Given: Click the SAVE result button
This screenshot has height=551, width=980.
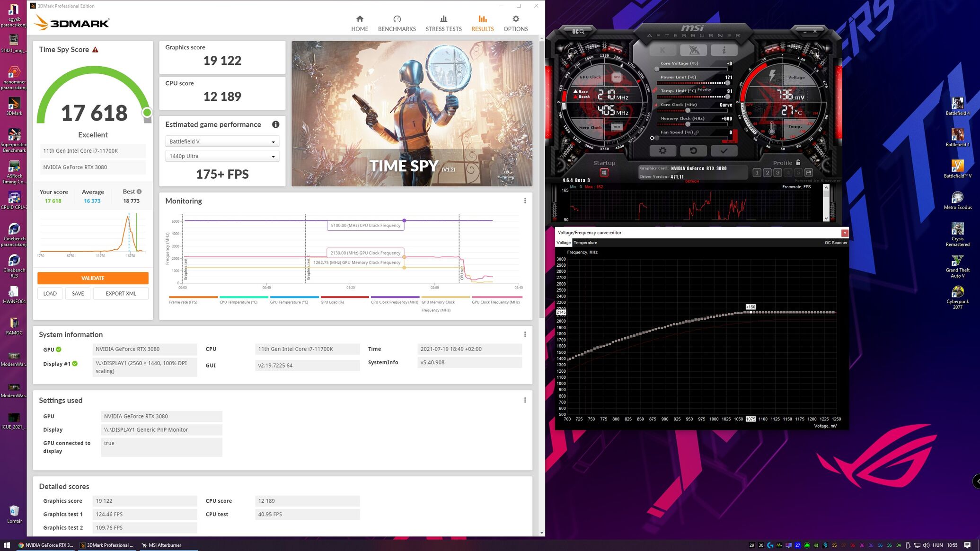Looking at the screenshot, I should point(78,294).
